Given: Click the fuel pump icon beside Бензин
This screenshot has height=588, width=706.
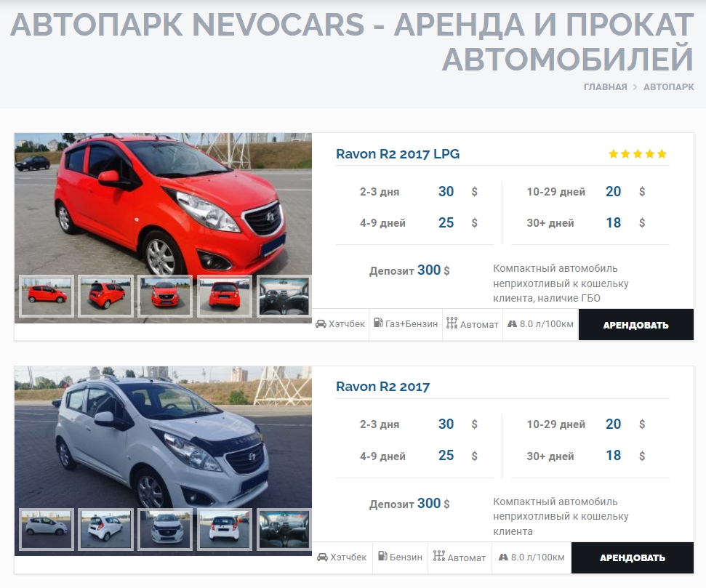Looking at the screenshot, I should tap(381, 557).
